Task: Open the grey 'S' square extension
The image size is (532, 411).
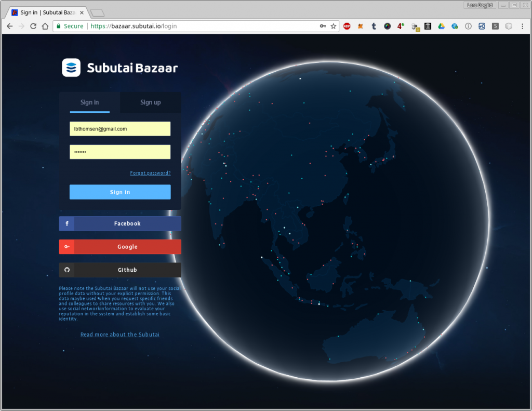Action: (x=495, y=26)
